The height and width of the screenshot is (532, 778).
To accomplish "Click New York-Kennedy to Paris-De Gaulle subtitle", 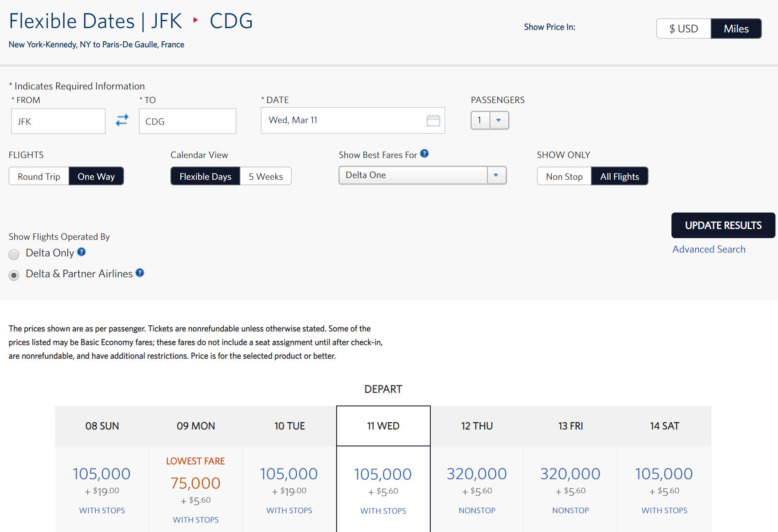I will (x=96, y=44).
